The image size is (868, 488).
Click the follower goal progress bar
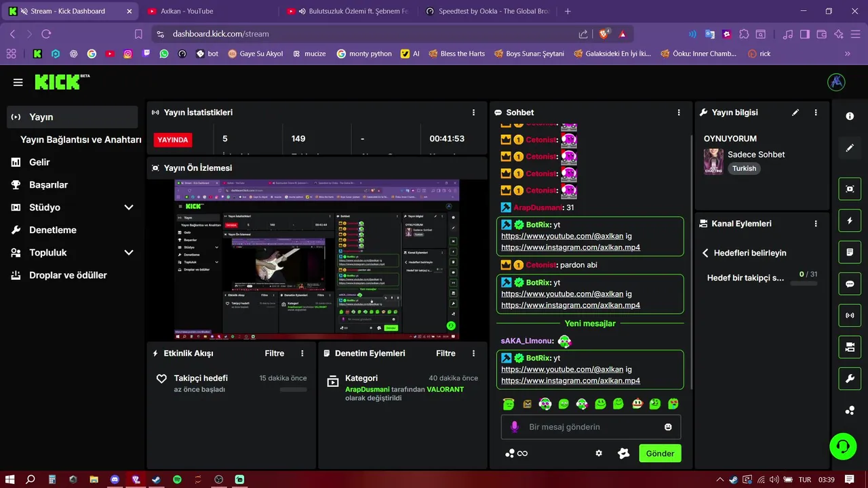click(804, 283)
